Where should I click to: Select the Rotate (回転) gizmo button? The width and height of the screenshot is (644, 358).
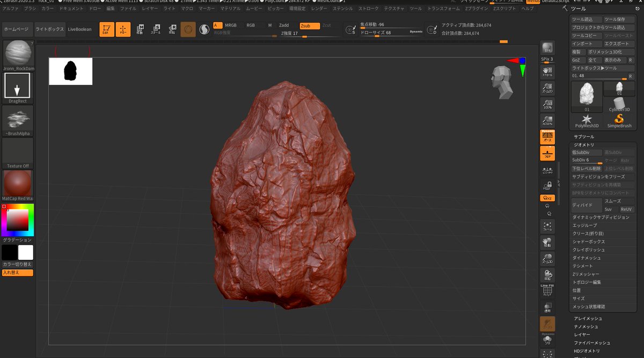[x=172, y=30]
